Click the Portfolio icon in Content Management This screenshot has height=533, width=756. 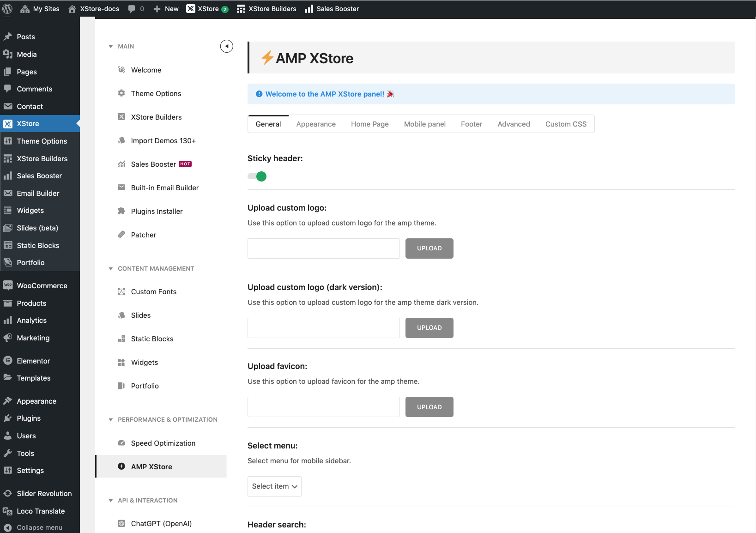121,386
